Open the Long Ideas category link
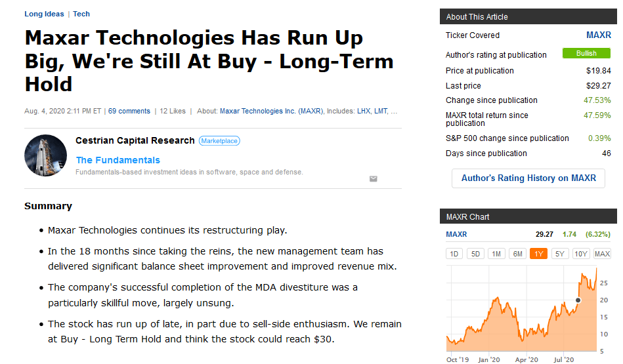The image size is (623, 364). coord(44,14)
